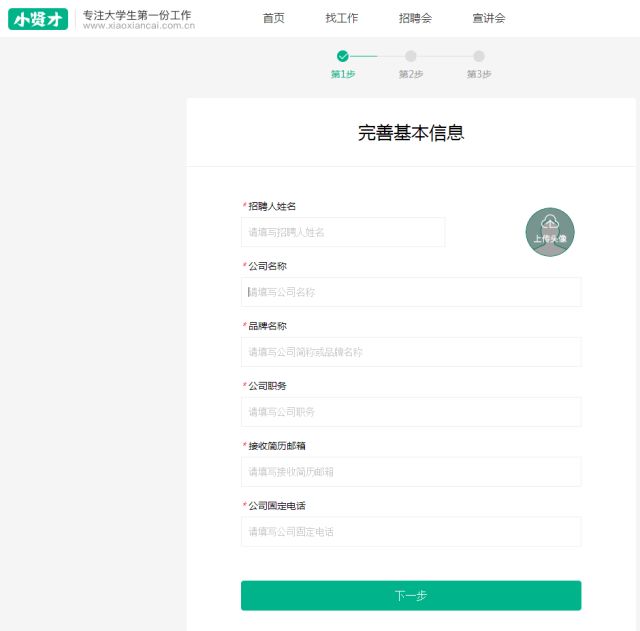Click the 小贤才 green logo
Viewport: 640px width, 631px height.
tap(38, 19)
